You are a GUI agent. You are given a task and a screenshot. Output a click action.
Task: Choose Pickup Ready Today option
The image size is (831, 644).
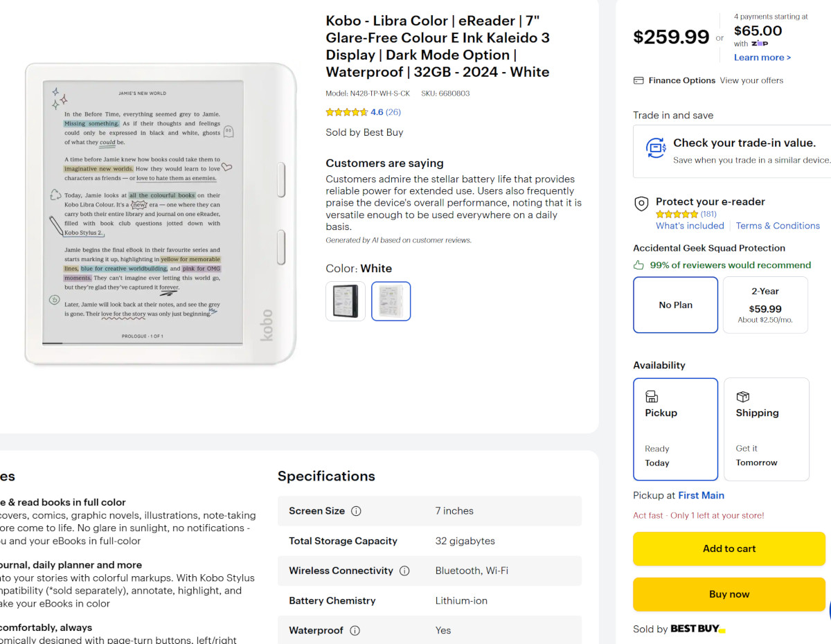(x=675, y=429)
